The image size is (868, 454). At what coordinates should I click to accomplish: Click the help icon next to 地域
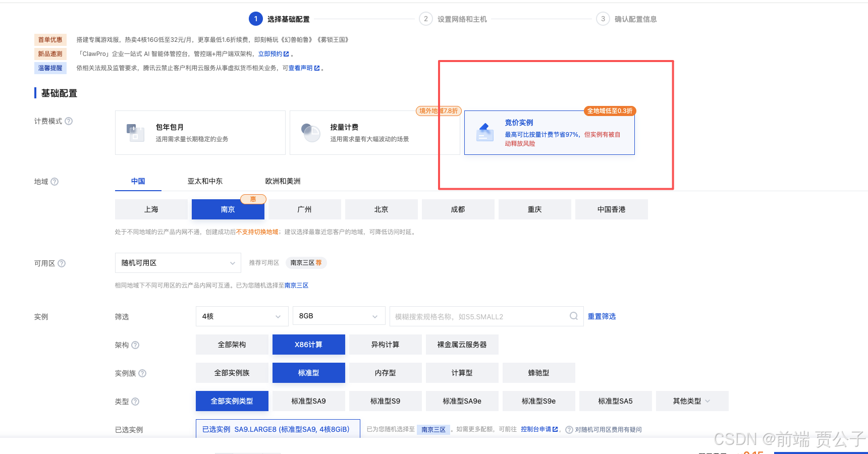pos(55,182)
